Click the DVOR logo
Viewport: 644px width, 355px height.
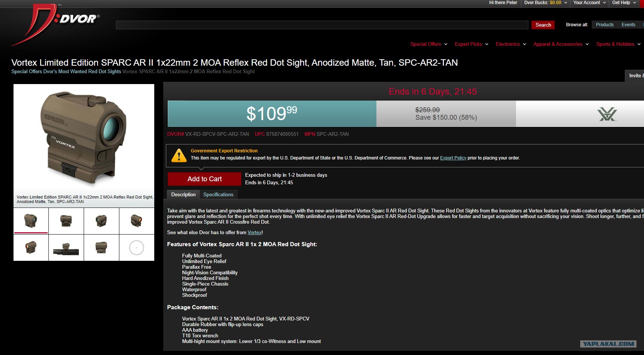coord(56,24)
